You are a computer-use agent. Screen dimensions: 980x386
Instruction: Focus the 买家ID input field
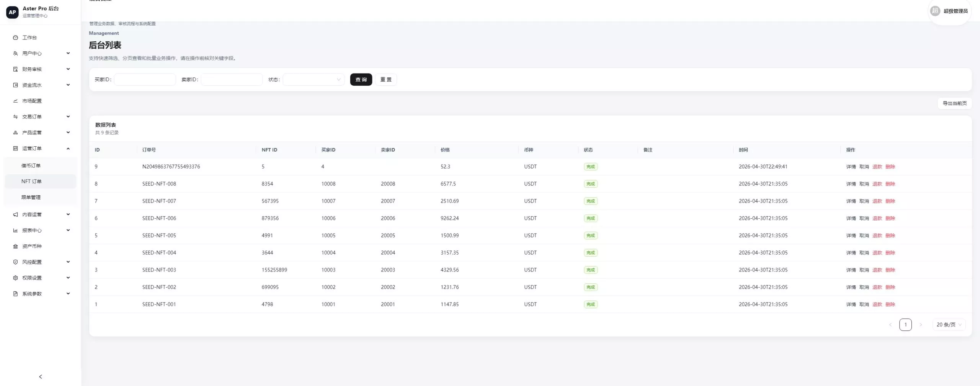[145, 80]
